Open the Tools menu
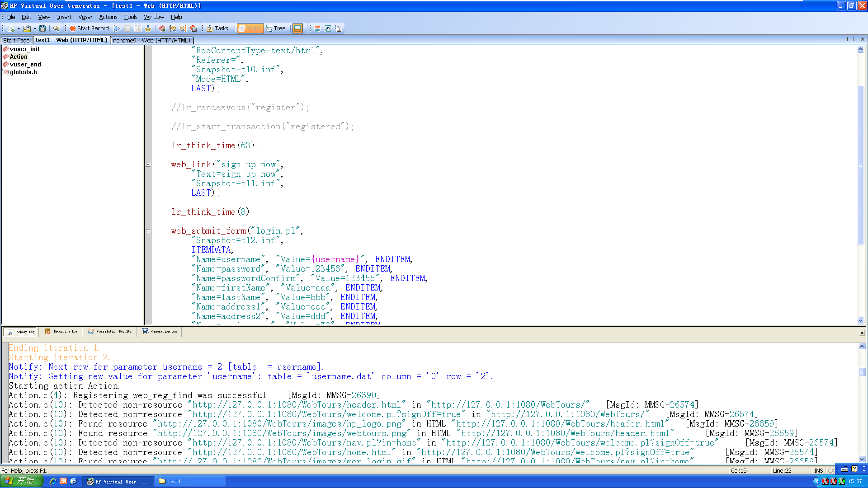868x488 pixels. point(131,17)
